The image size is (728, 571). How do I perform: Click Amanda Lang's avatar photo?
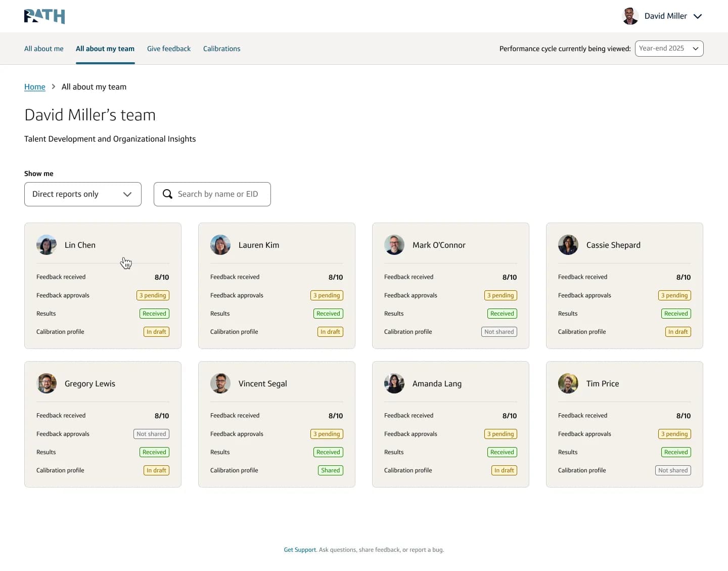394,383
